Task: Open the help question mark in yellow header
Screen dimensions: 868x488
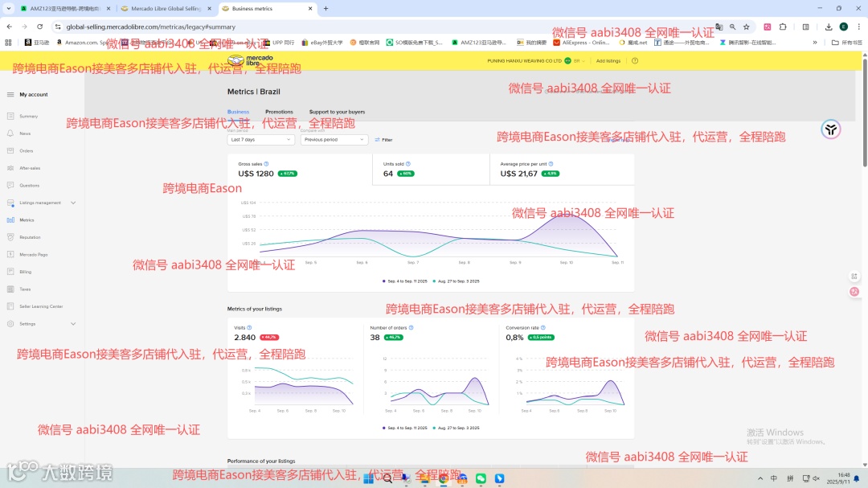Action: pyautogui.click(x=635, y=61)
